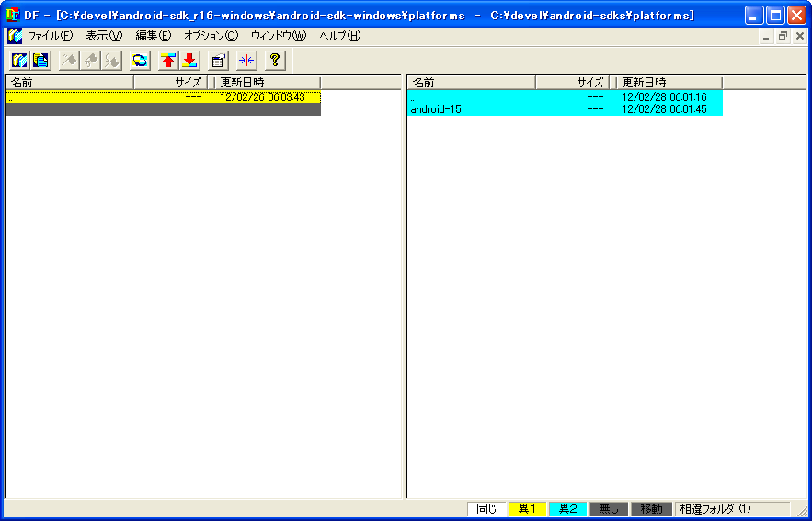Viewport: 812px width, 521px height.
Task: Minimize the DF main window
Action: point(754,16)
